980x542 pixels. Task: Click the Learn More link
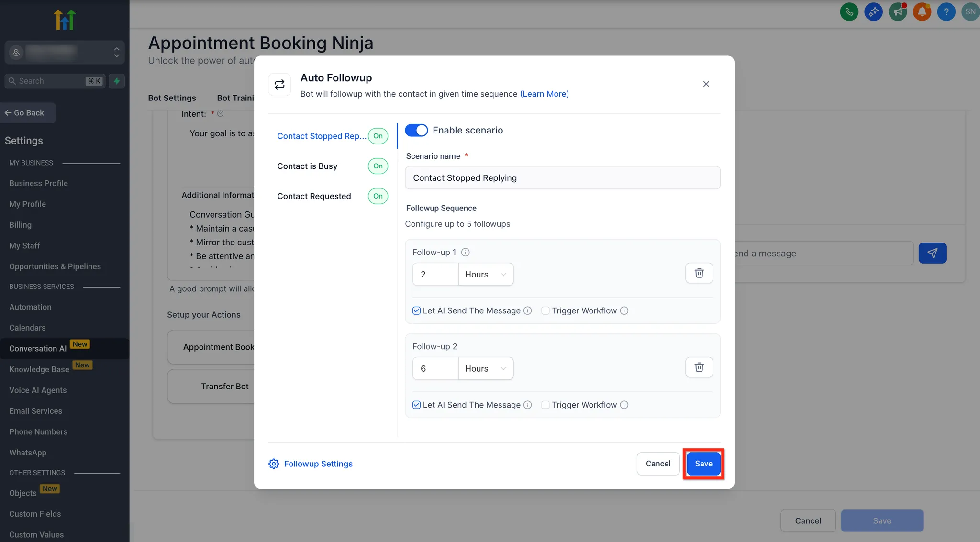pyautogui.click(x=544, y=94)
